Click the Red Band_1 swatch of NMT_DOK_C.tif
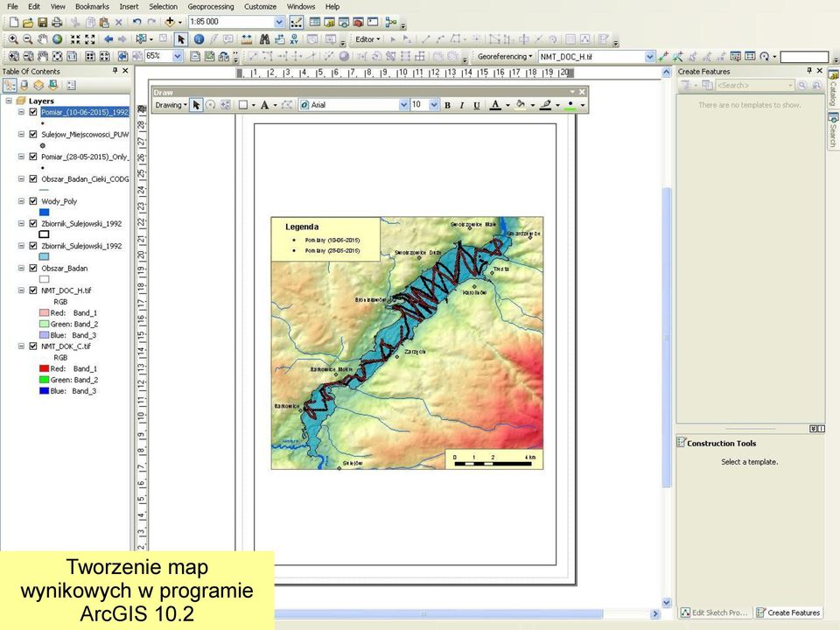This screenshot has width=840, height=630. pos(45,368)
